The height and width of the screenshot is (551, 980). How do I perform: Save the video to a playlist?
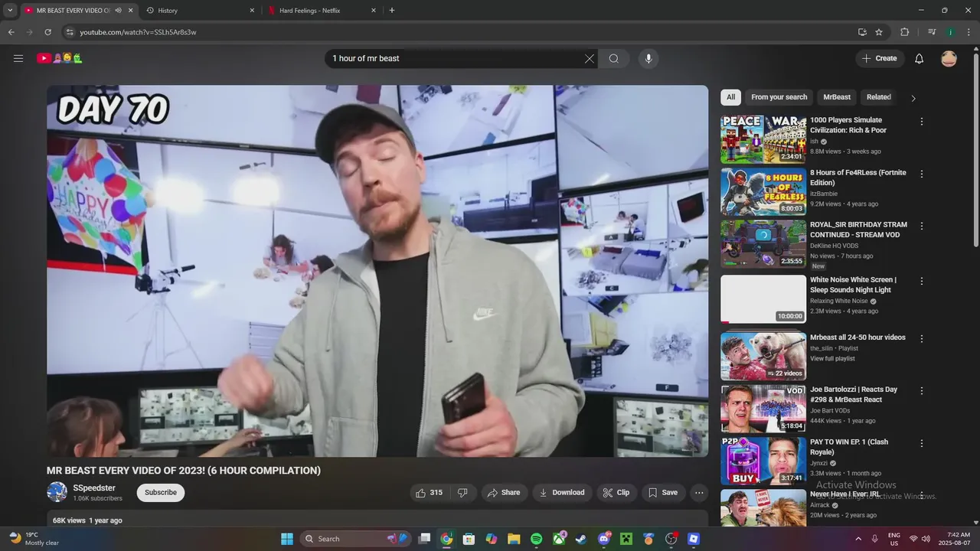[x=663, y=493]
